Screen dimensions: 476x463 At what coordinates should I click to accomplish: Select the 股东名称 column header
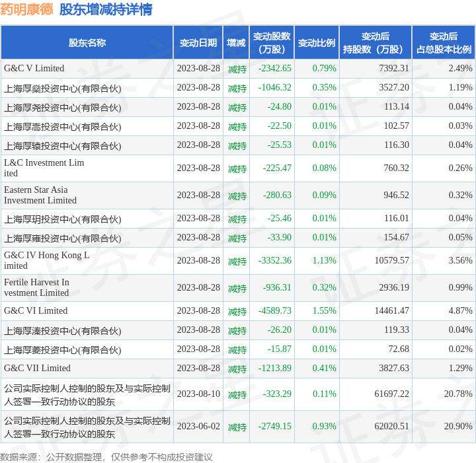pos(87,43)
